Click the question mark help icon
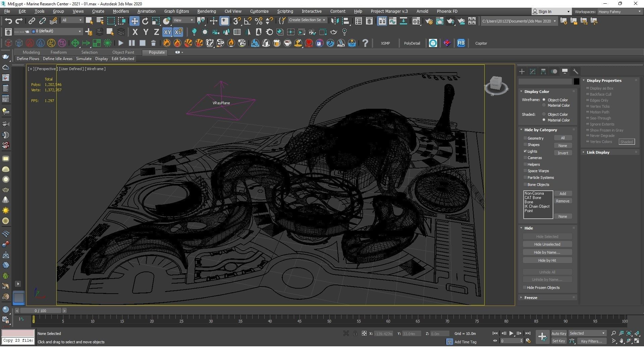The height and width of the screenshot is (349, 644). pyautogui.click(x=365, y=43)
